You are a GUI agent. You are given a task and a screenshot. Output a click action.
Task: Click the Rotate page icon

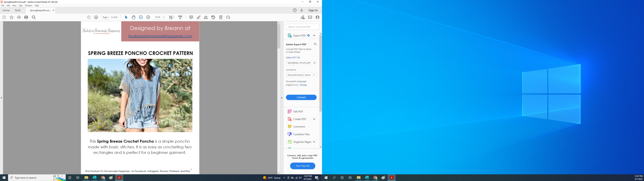(228, 17)
